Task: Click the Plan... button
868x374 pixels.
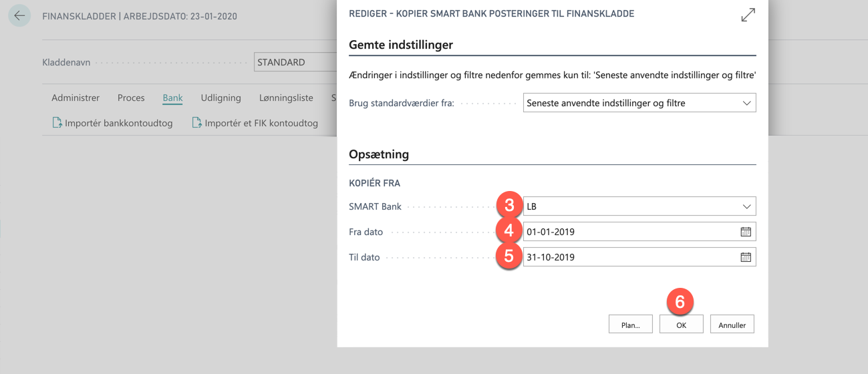Action: pos(631,325)
